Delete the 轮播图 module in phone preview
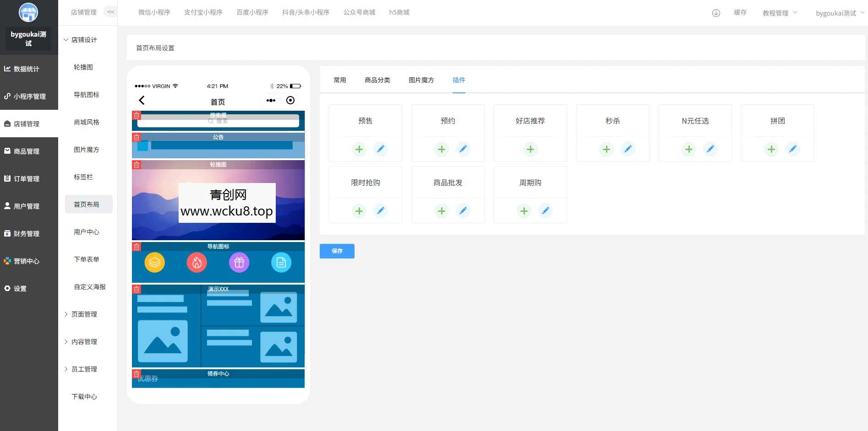 (x=136, y=164)
